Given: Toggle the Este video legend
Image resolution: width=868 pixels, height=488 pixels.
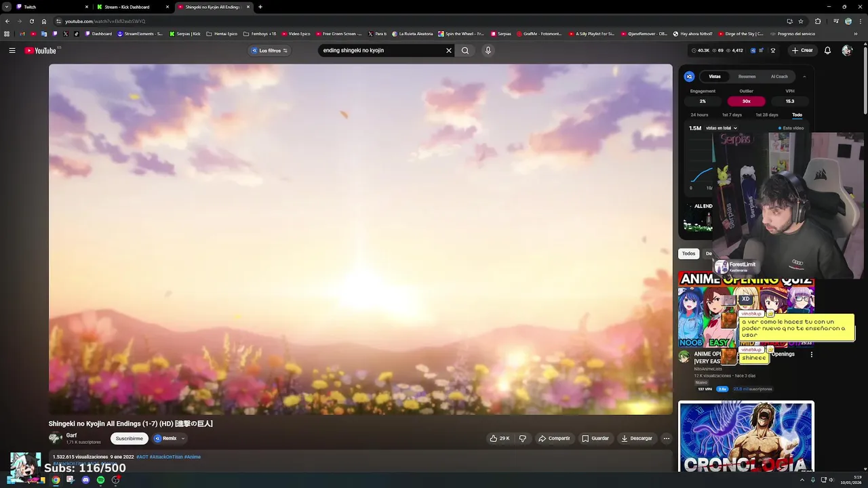Looking at the screenshot, I should (791, 128).
